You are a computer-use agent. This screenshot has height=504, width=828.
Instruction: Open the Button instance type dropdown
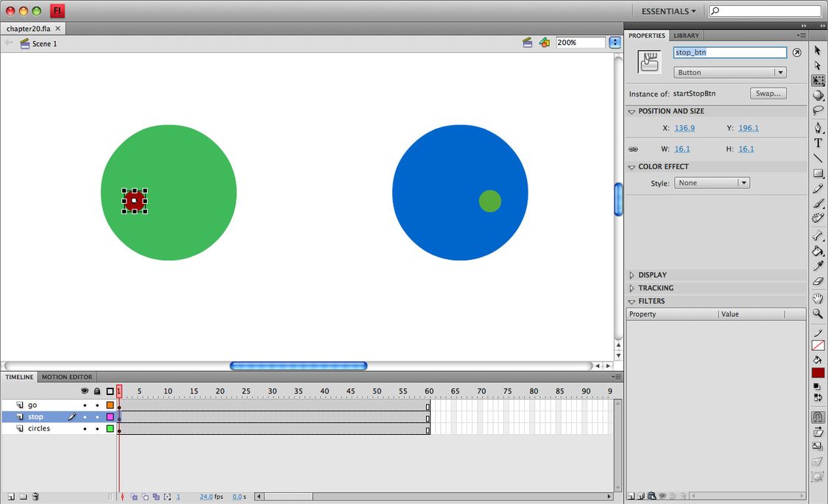click(x=729, y=73)
